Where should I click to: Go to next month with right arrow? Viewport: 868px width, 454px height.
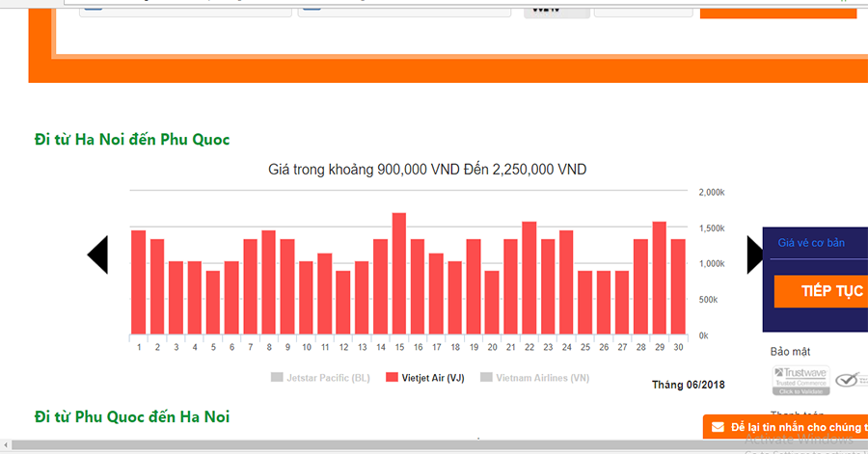[x=755, y=254]
